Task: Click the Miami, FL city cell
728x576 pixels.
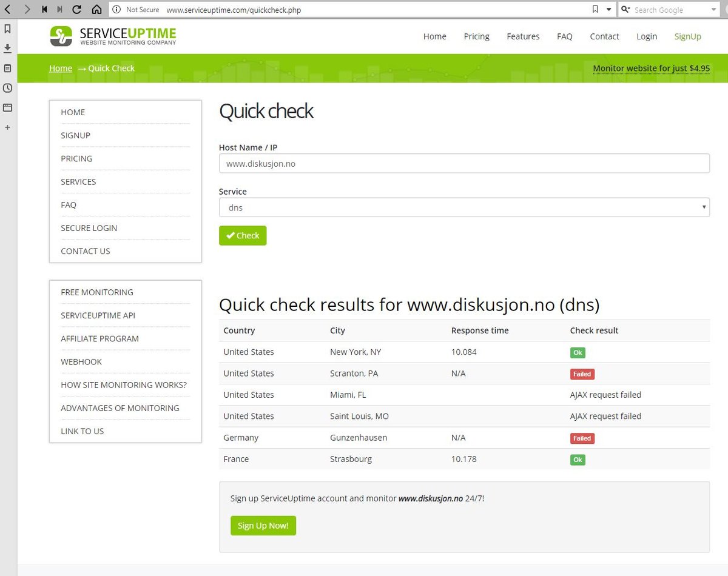Action: click(x=348, y=395)
